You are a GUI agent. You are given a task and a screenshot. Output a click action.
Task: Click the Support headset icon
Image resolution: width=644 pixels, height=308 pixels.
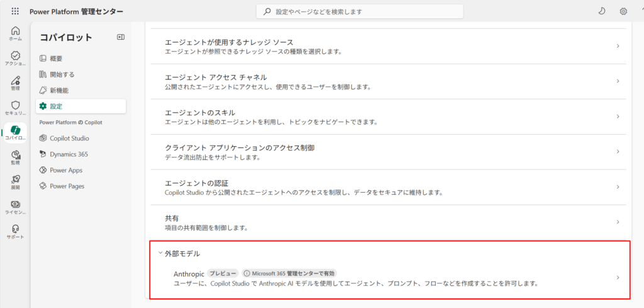(15, 231)
